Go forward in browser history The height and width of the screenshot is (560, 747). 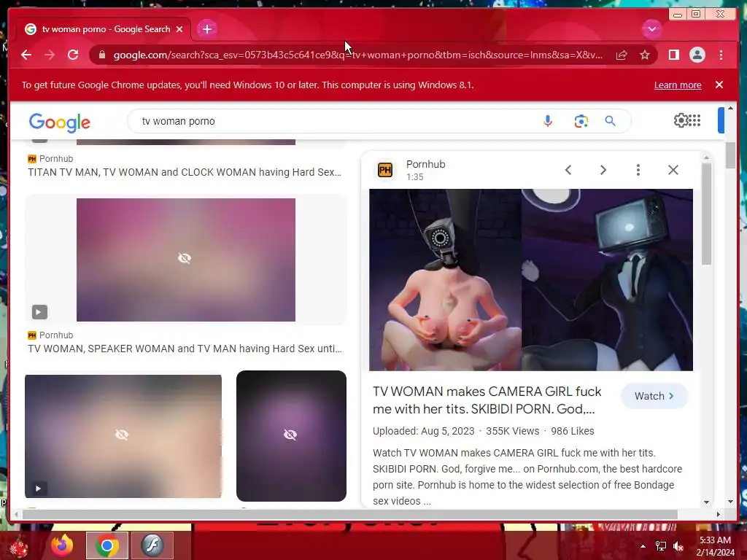(49, 55)
